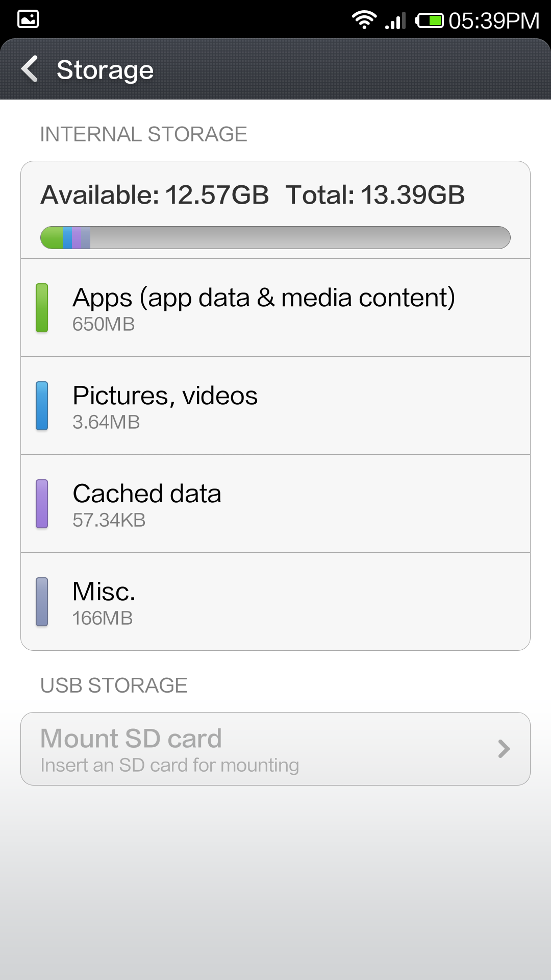Screen dimensions: 551x980
Task: Tap the Available 12.57GB summary text
Action: pyautogui.click(x=155, y=195)
